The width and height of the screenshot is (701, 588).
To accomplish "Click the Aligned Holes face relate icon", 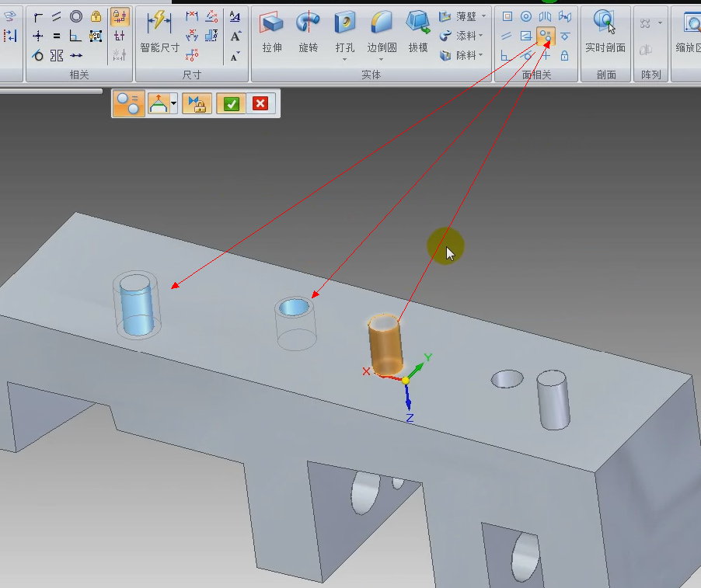I will [x=526, y=36].
